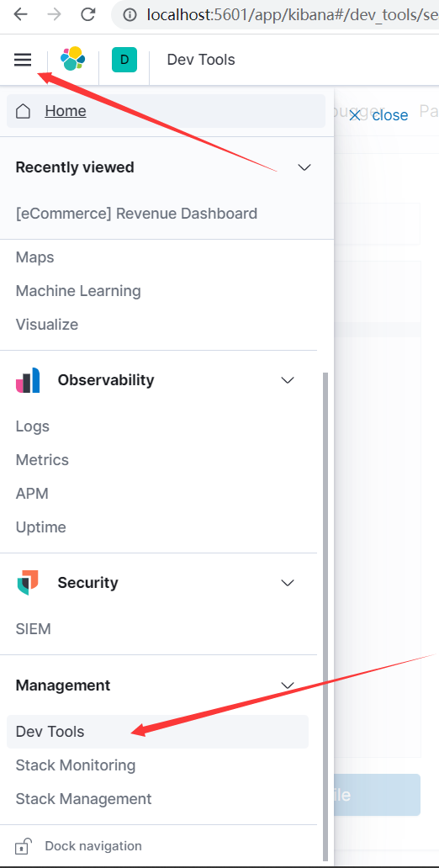Collapse the Observability section chevron

click(288, 380)
